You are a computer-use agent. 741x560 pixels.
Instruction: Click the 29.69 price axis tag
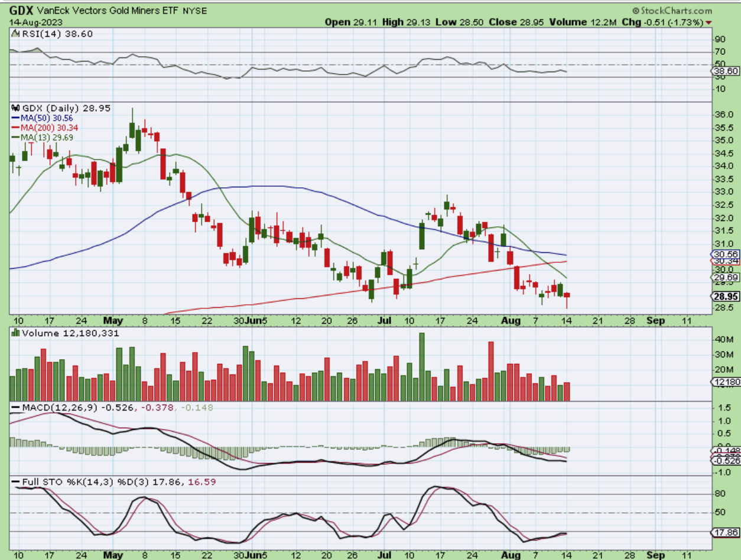click(x=726, y=276)
